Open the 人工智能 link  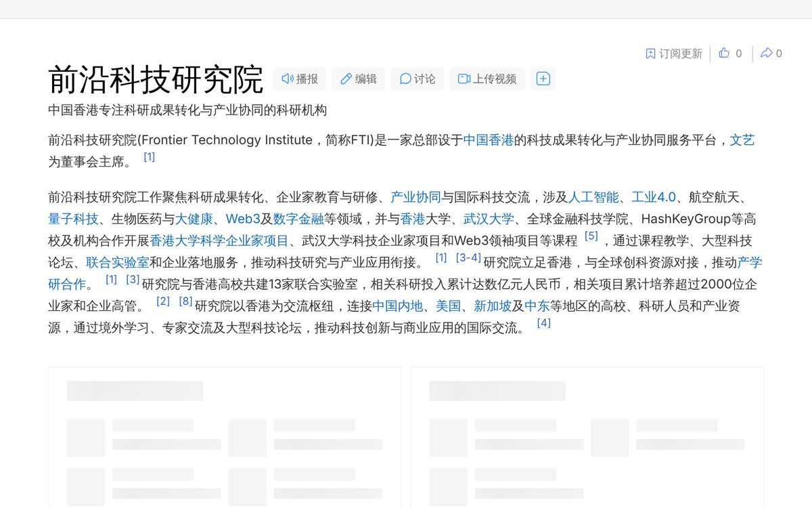coord(594,197)
